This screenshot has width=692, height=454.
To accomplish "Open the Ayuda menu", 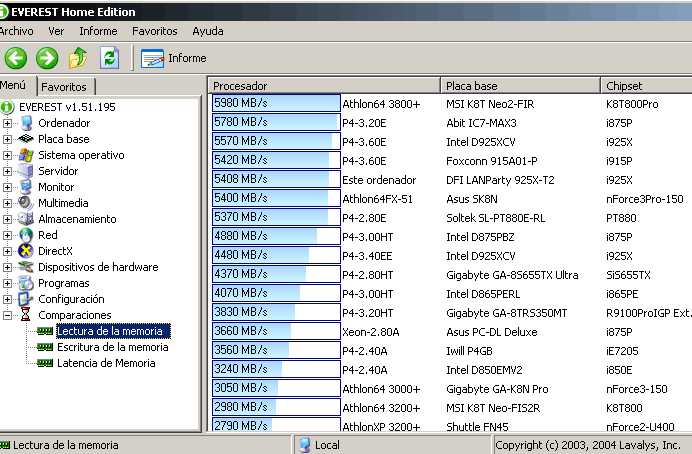I will pyautogui.click(x=207, y=31).
